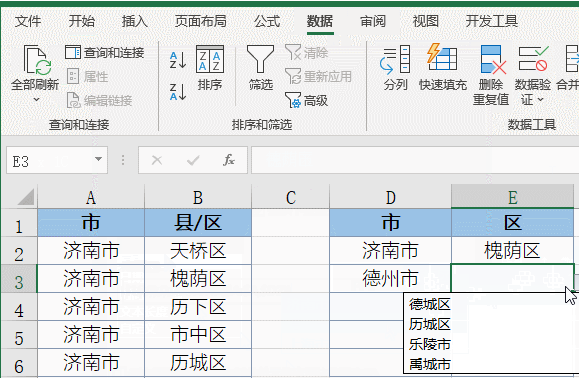Click the formula bar Cancel X
The image size is (581, 378).
coord(157,160)
